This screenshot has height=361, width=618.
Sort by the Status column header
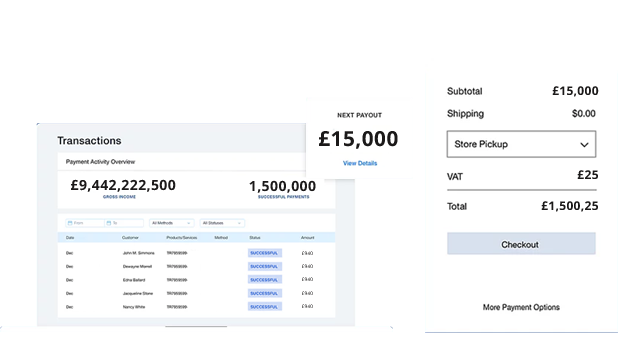click(255, 238)
